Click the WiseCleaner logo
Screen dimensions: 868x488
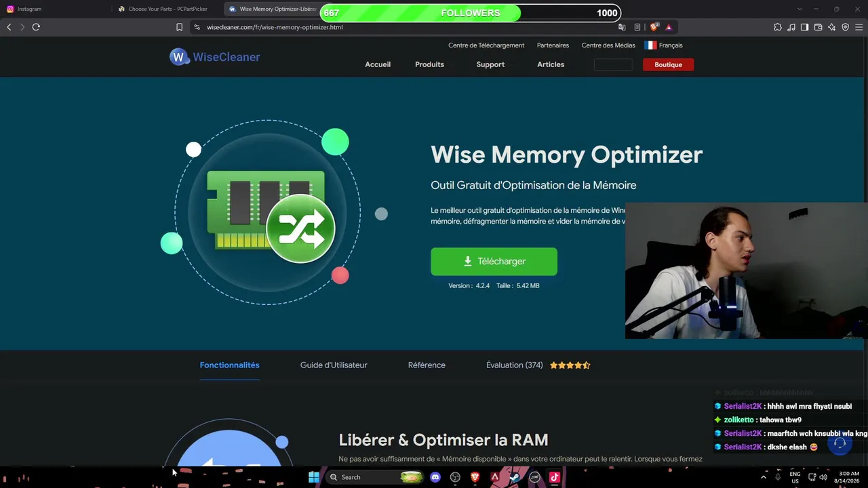pos(215,57)
